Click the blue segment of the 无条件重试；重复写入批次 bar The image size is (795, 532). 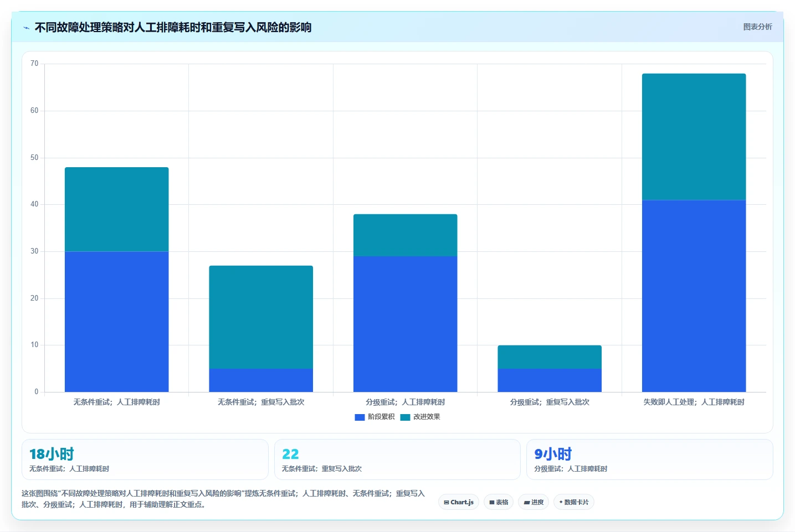pos(261,380)
